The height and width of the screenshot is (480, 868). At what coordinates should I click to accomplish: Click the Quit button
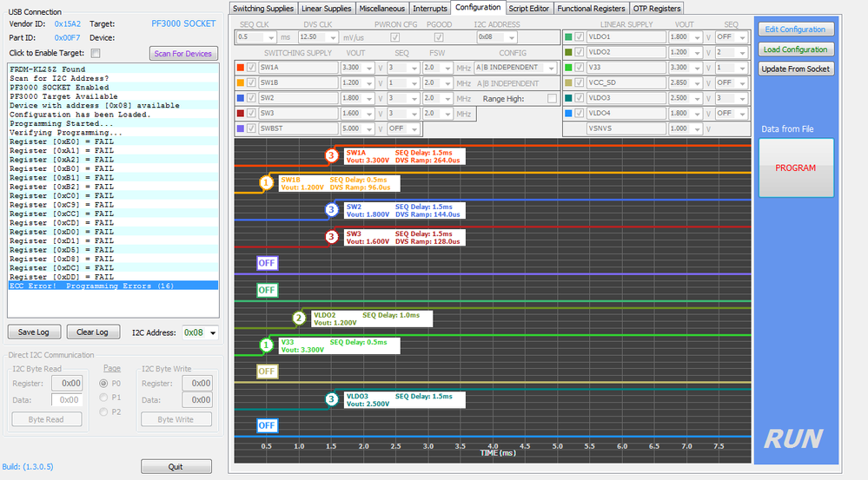pos(176,467)
